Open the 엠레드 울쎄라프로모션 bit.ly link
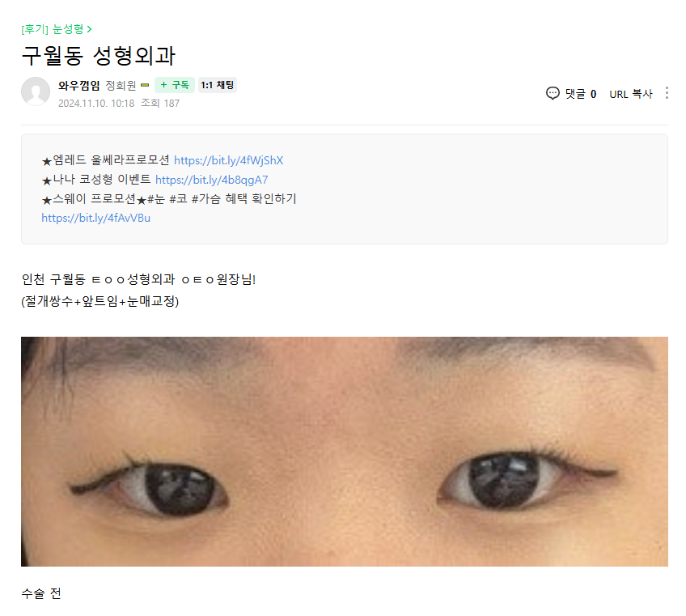The width and height of the screenshot is (686, 616). (x=228, y=160)
